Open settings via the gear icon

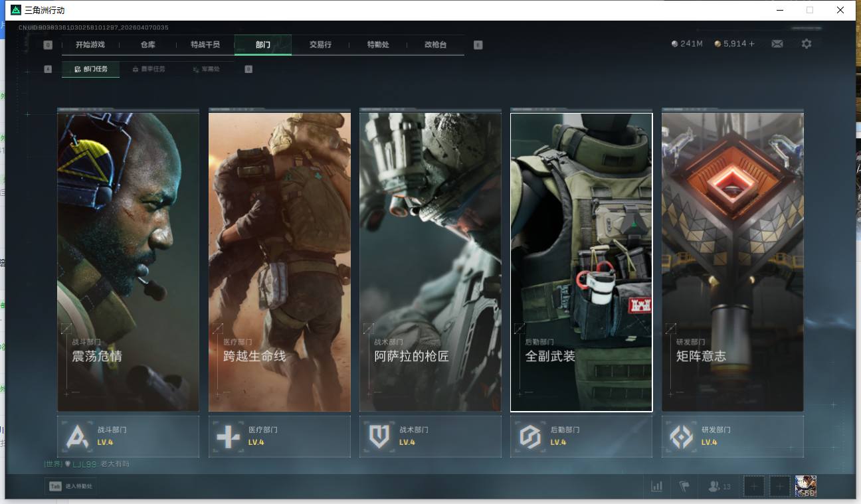[806, 44]
